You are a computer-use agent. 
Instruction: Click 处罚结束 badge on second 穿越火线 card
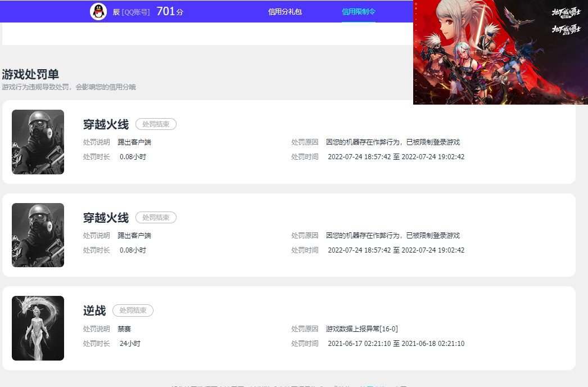coord(156,217)
